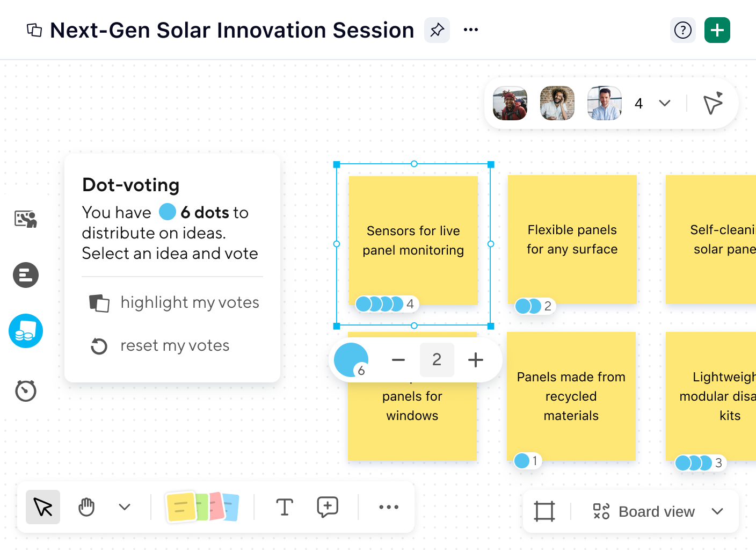Expand the collaborator count dropdown
This screenshot has height=550, width=756.
[665, 103]
